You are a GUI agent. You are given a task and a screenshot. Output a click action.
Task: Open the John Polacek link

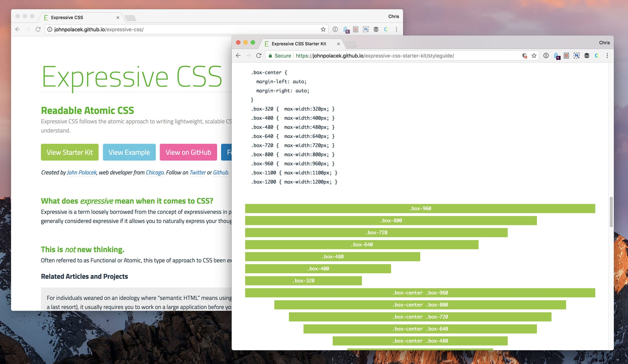click(81, 172)
